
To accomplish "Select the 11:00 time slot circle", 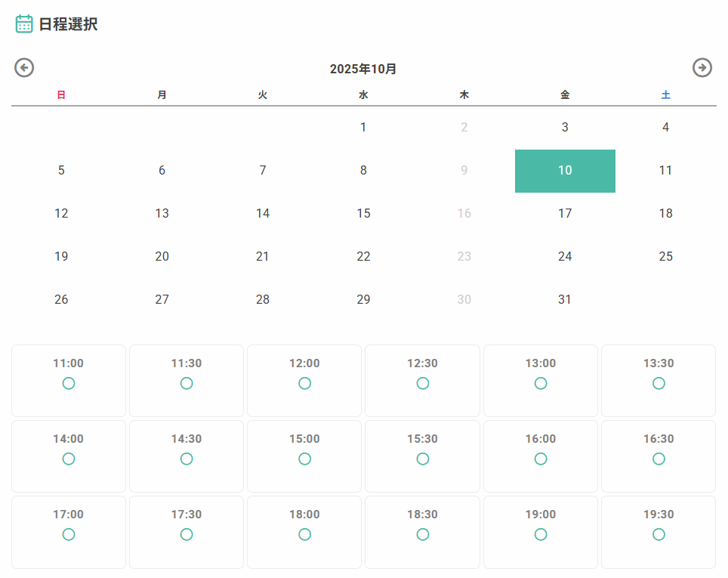I will [69, 383].
